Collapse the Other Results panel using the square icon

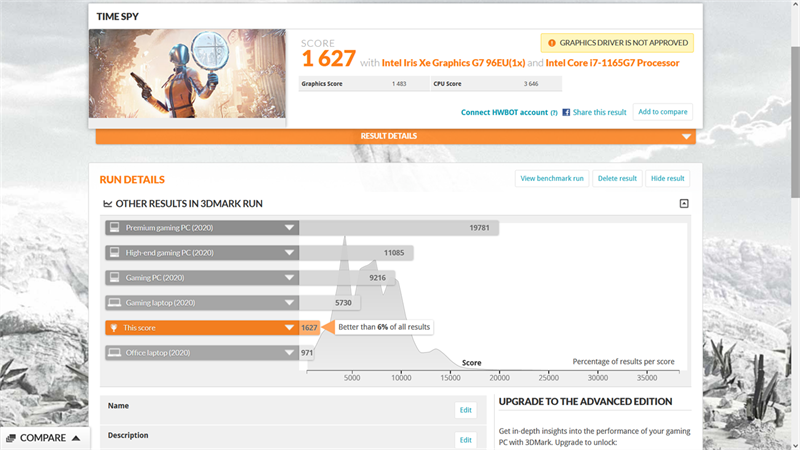[x=684, y=204]
